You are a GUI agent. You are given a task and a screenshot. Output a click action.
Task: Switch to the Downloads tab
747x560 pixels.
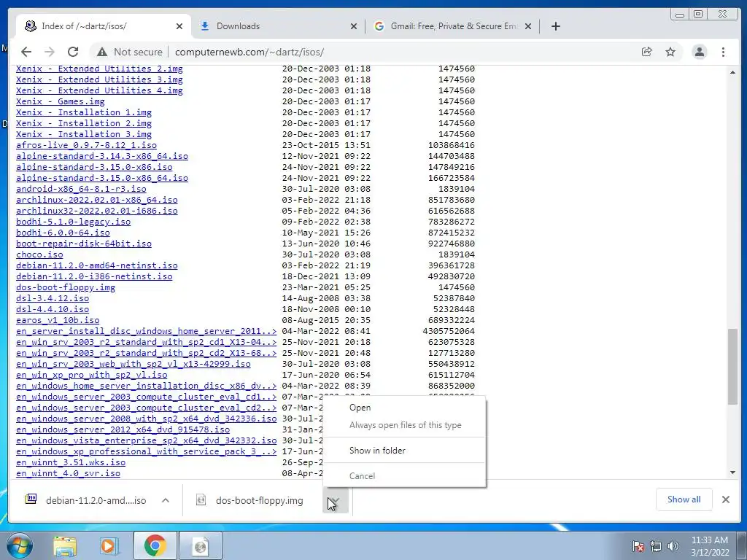click(x=277, y=26)
